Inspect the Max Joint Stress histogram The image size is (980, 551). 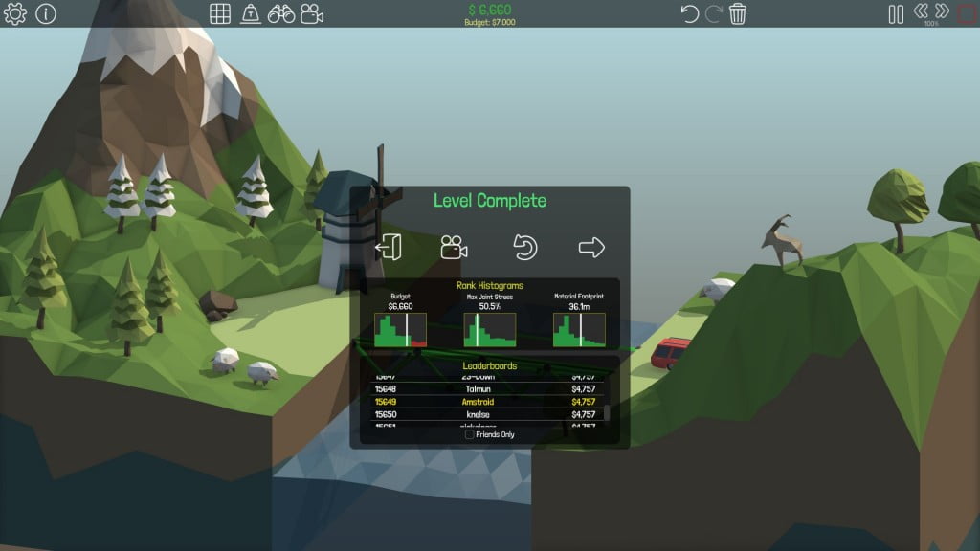(488, 332)
